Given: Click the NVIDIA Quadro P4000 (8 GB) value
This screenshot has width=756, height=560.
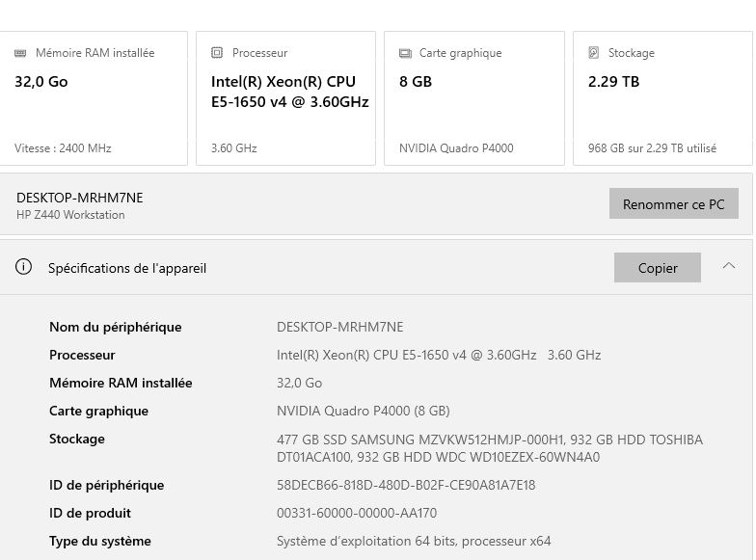Looking at the screenshot, I should 363,411.
